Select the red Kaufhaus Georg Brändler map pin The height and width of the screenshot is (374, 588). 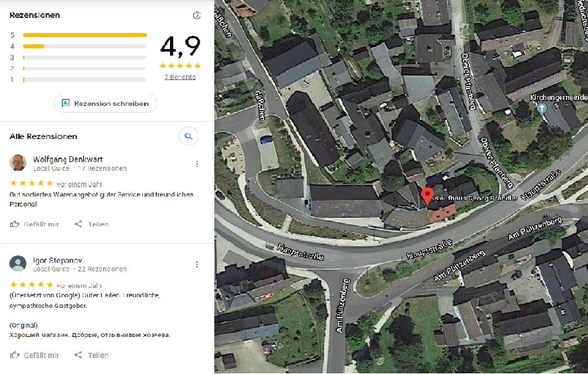[427, 196]
